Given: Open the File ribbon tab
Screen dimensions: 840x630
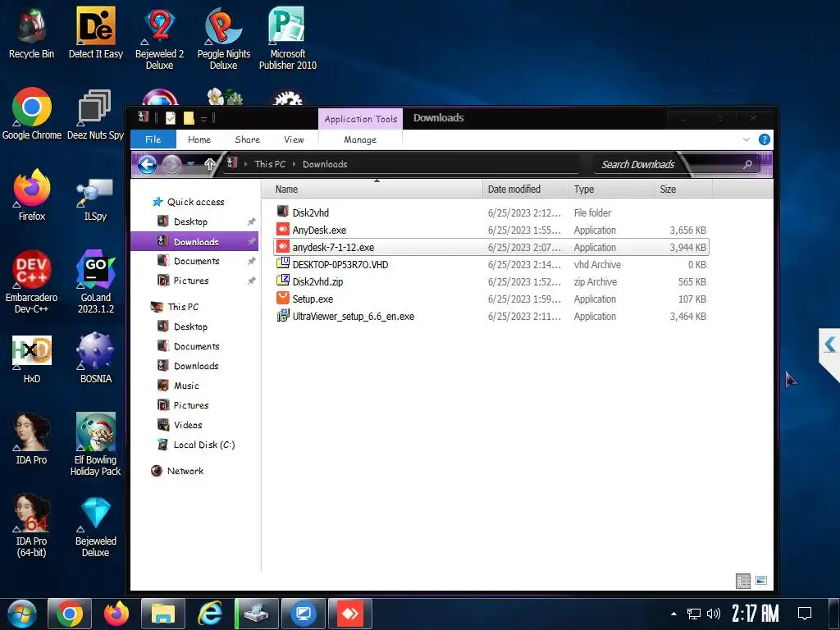Looking at the screenshot, I should (153, 139).
